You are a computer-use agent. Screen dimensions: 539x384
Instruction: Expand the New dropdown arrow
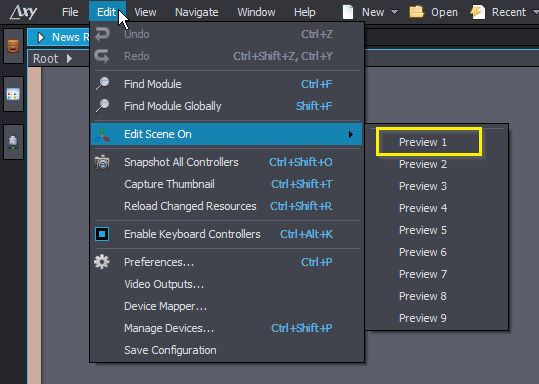pos(395,12)
